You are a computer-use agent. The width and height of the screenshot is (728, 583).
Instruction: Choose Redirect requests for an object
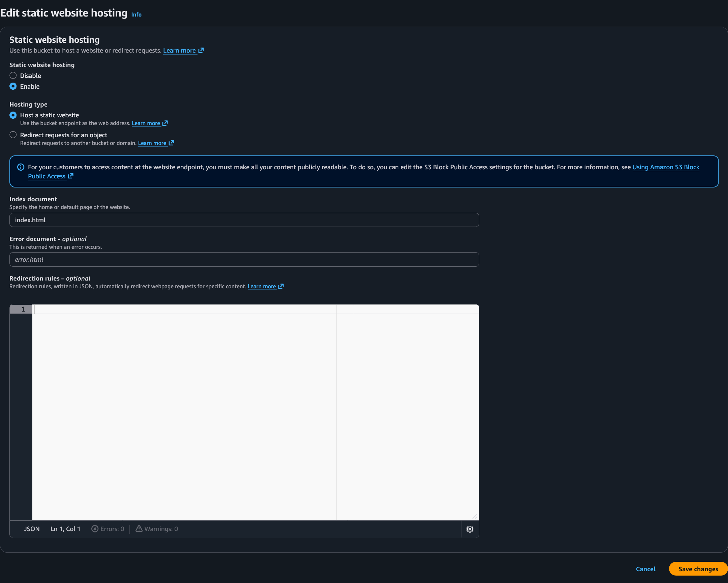point(13,135)
